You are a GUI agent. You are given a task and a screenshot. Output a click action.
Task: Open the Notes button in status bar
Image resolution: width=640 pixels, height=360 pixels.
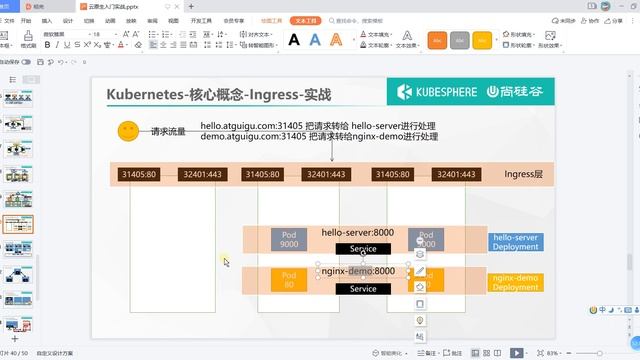(x=428, y=353)
